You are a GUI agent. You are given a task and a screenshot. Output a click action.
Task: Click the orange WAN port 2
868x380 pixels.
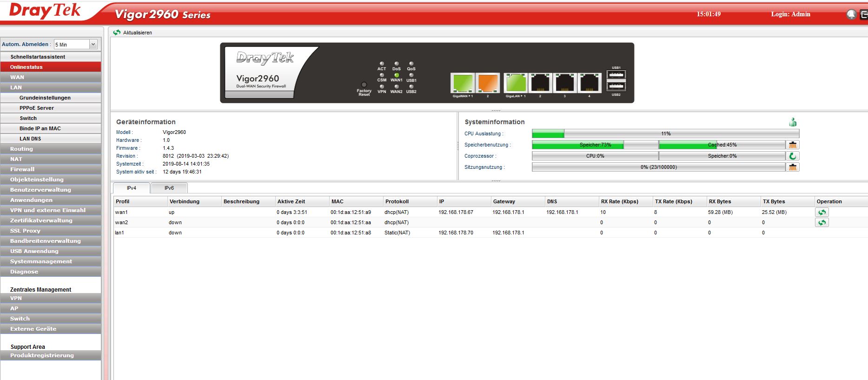[488, 83]
